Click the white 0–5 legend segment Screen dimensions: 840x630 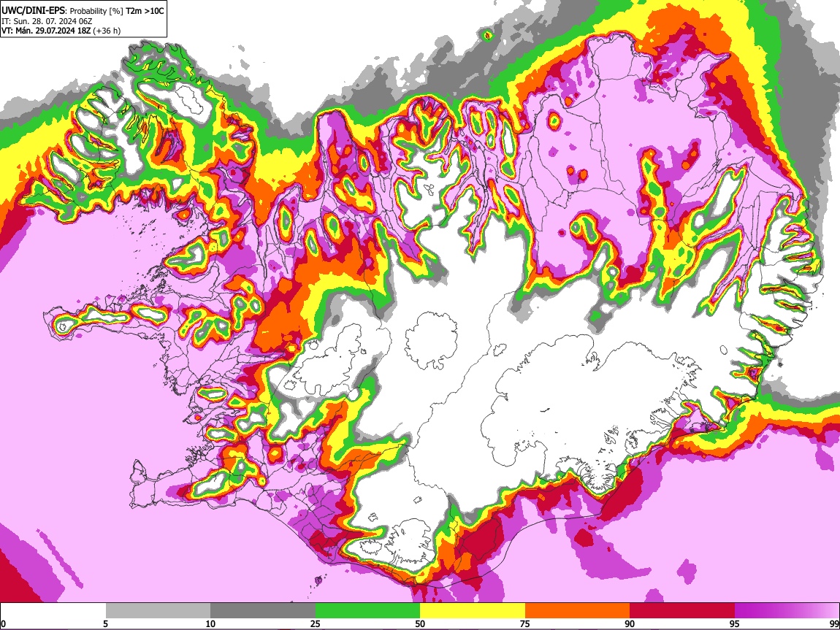[x=53, y=610]
